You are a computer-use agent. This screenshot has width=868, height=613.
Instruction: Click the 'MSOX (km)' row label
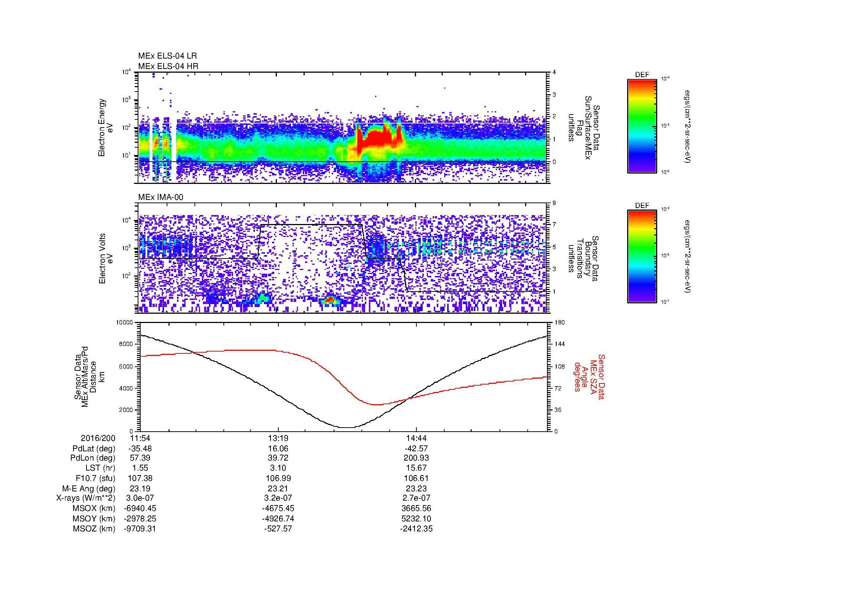click(94, 508)
